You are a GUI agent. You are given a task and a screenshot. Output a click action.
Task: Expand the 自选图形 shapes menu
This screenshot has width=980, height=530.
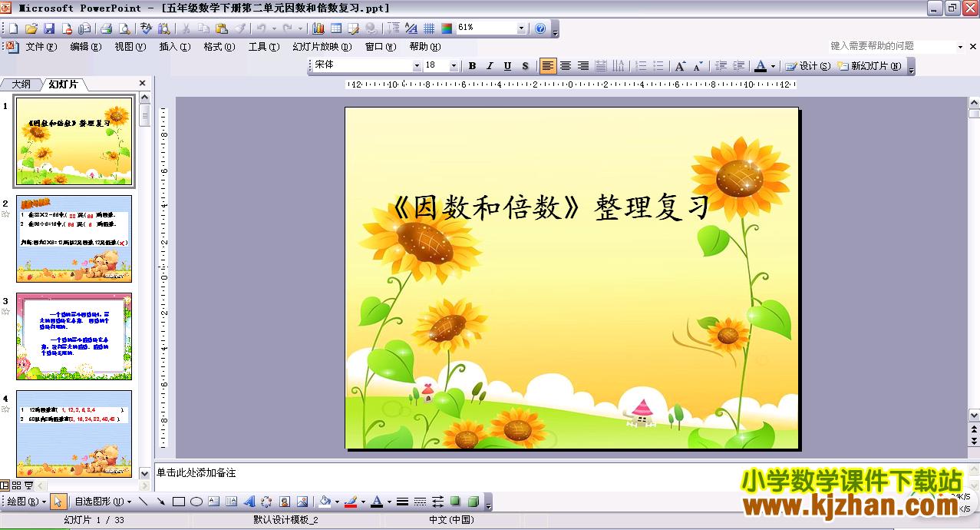tap(100, 501)
